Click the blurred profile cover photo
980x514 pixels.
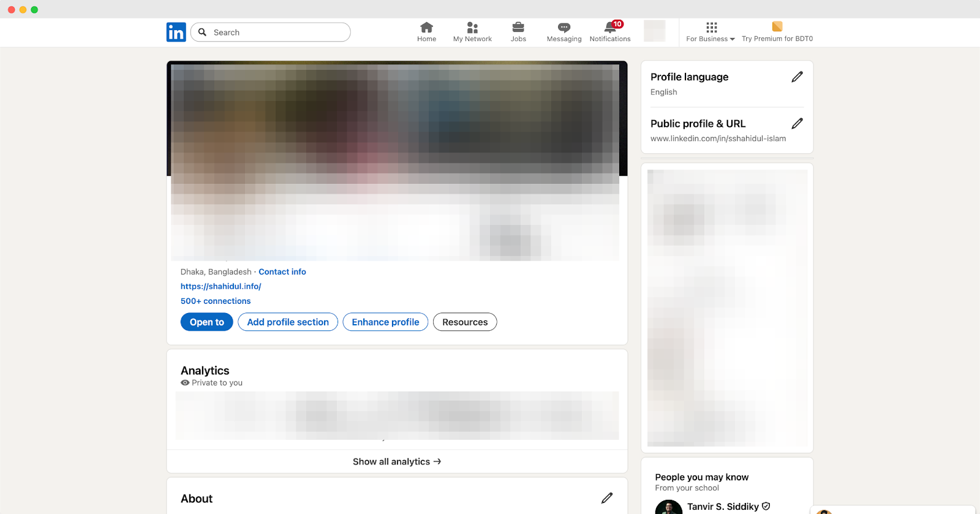pyautogui.click(x=397, y=119)
